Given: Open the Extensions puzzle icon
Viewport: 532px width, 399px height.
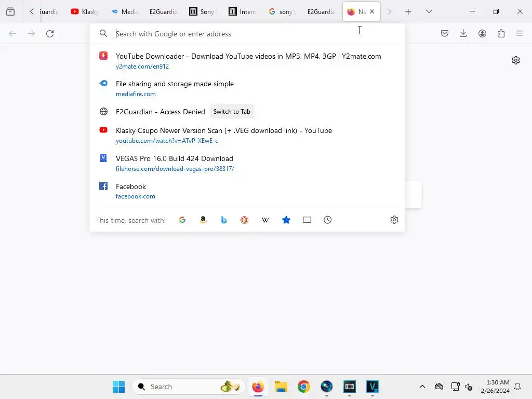Looking at the screenshot, I should [x=501, y=33].
